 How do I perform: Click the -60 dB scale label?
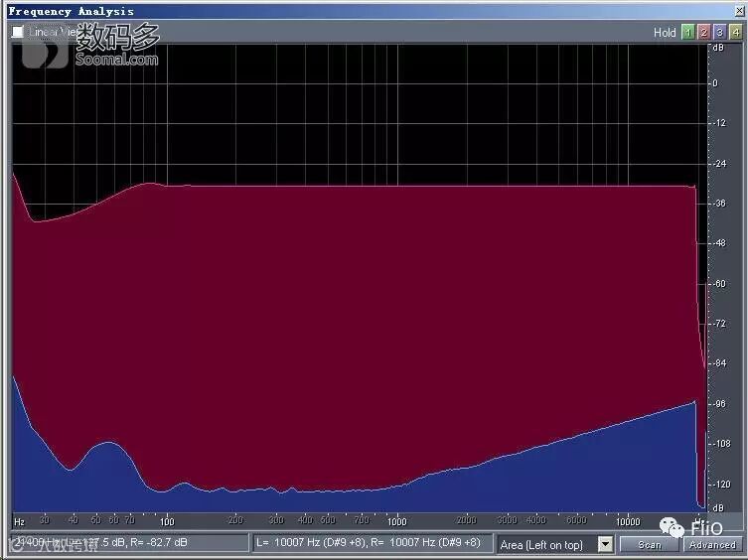point(719,284)
